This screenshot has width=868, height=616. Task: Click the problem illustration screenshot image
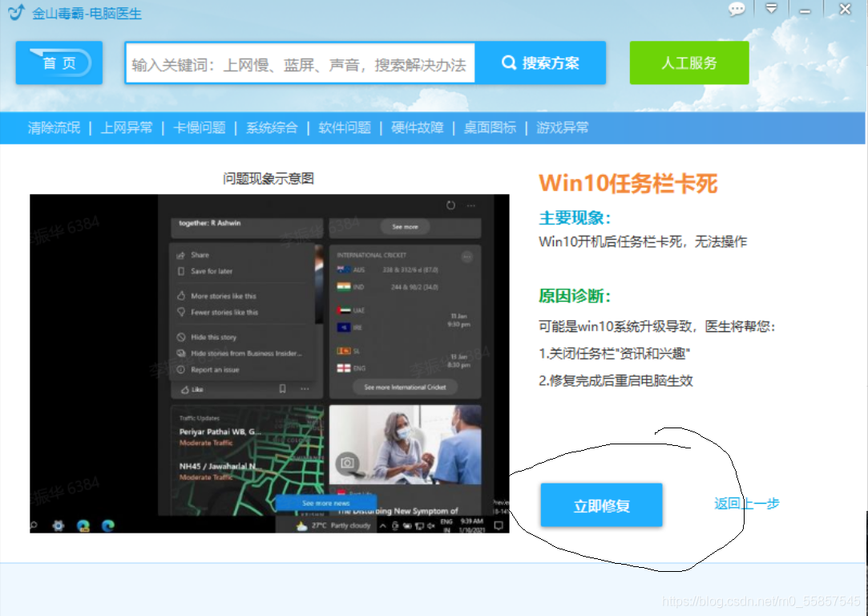coord(269,363)
